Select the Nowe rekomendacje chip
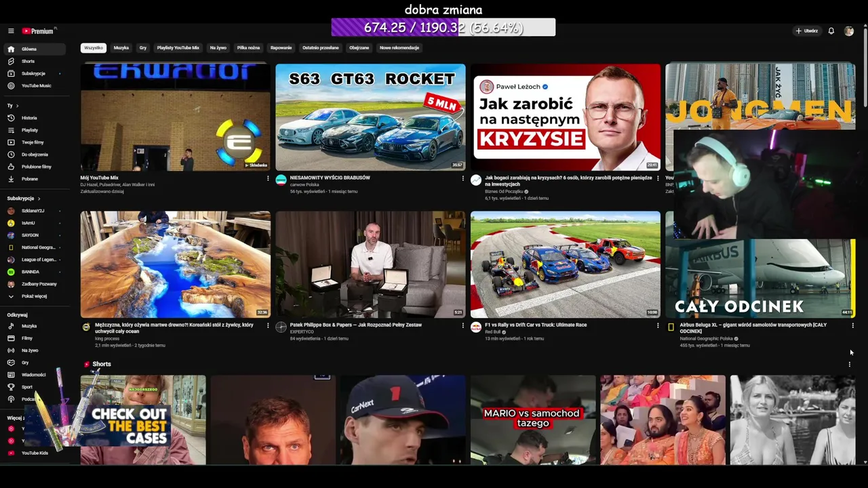Viewport: 868px width, 488px height. tap(399, 48)
